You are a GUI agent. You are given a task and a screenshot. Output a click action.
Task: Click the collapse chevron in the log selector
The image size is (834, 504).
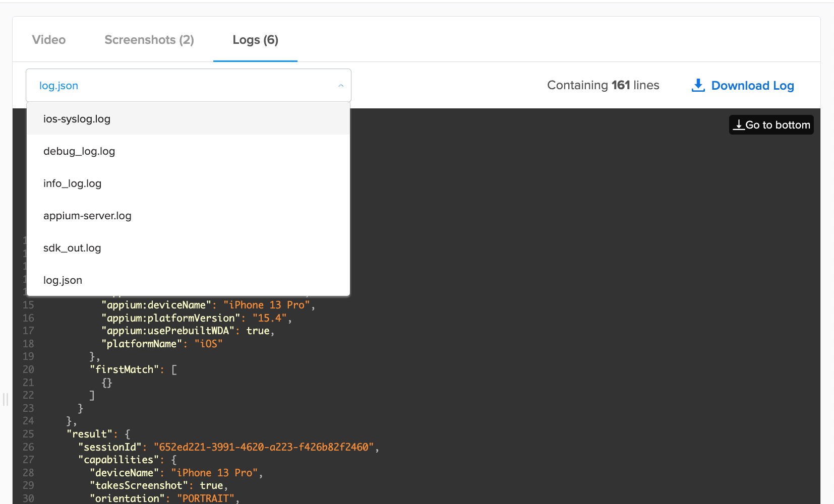[341, 85]
